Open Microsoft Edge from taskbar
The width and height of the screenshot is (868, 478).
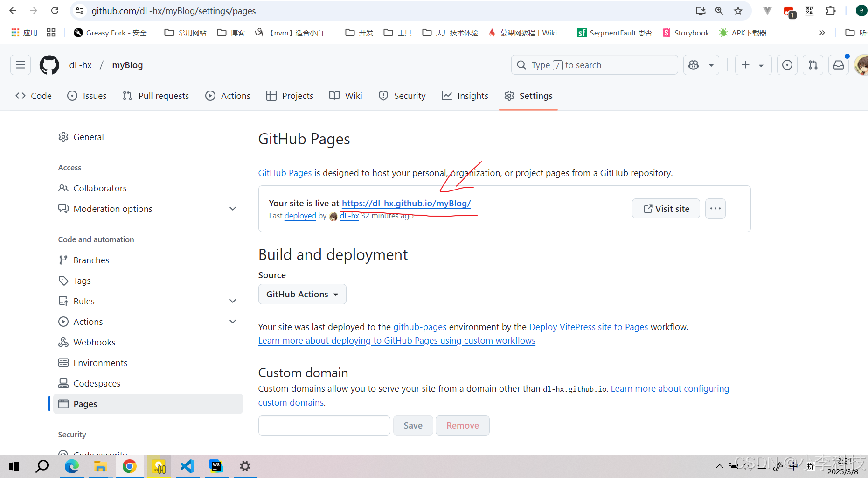click(72, 466)
